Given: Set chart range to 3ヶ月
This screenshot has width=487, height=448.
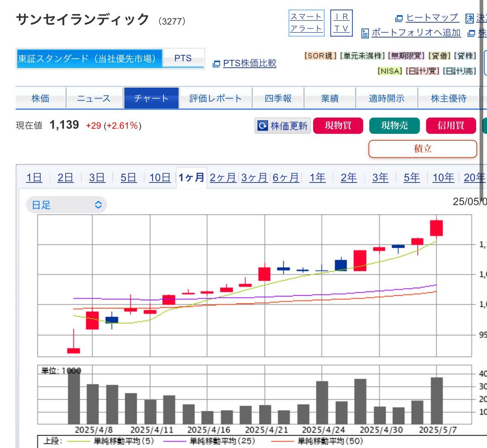Looking at the screenshot, I should click(254, 178).
